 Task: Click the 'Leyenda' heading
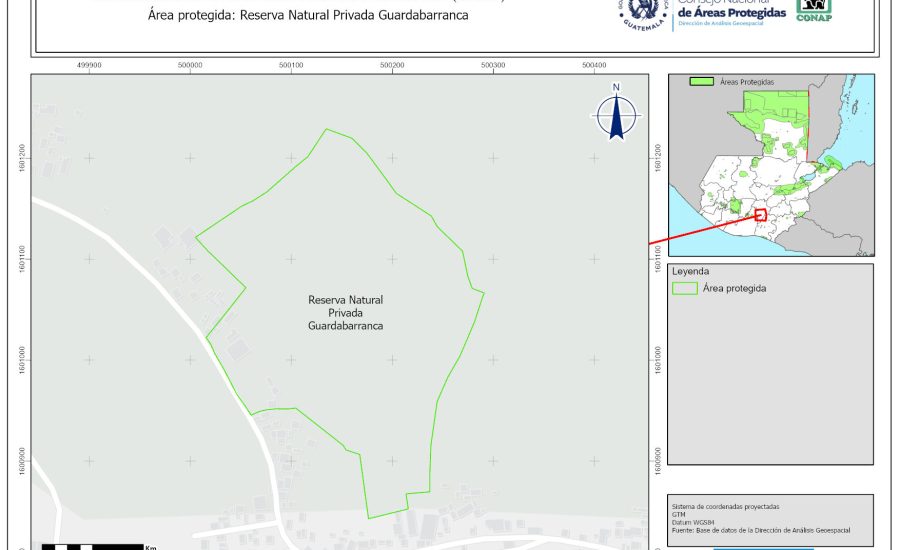689,271
